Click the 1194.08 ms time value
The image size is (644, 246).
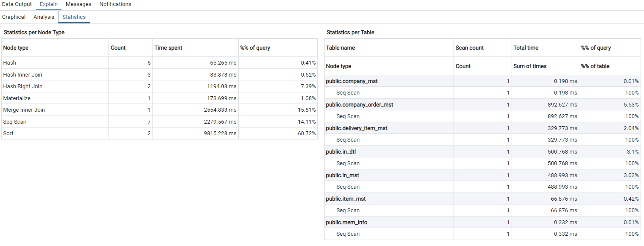point(222,86)
